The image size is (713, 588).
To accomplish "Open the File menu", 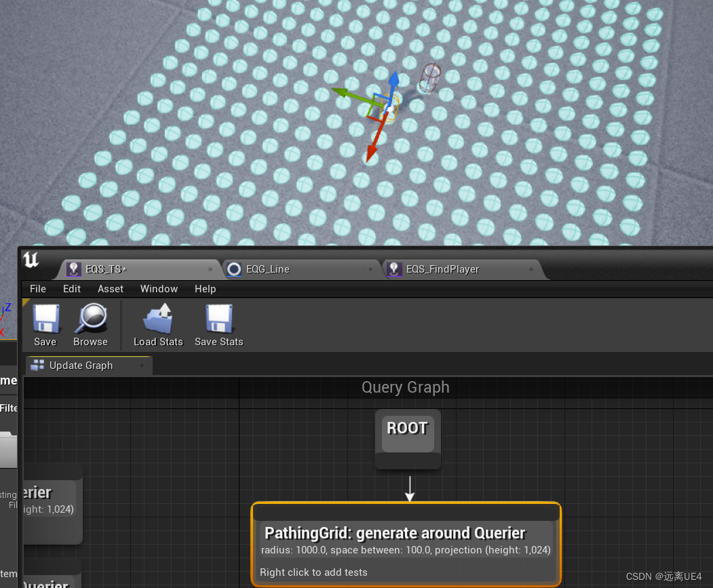I will pos(38,289).
